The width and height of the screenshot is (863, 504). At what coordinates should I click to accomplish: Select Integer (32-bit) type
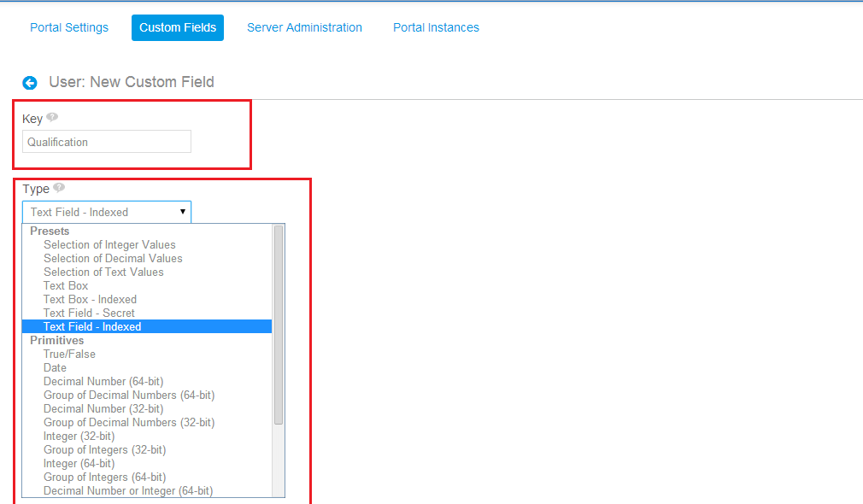tap(147, 437)
